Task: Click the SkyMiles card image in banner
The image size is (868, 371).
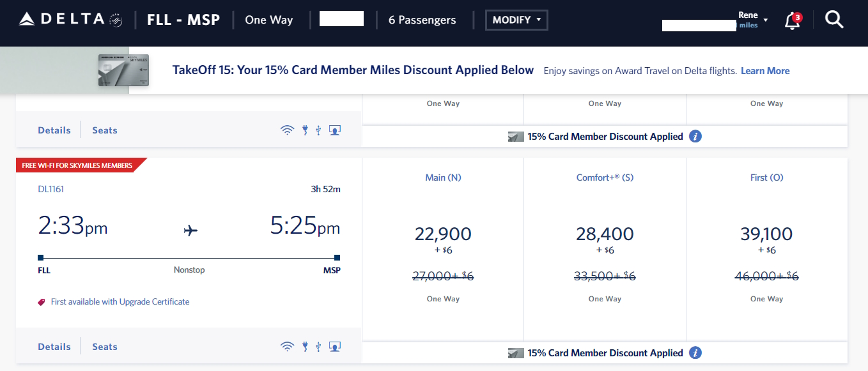Action: 123,70
